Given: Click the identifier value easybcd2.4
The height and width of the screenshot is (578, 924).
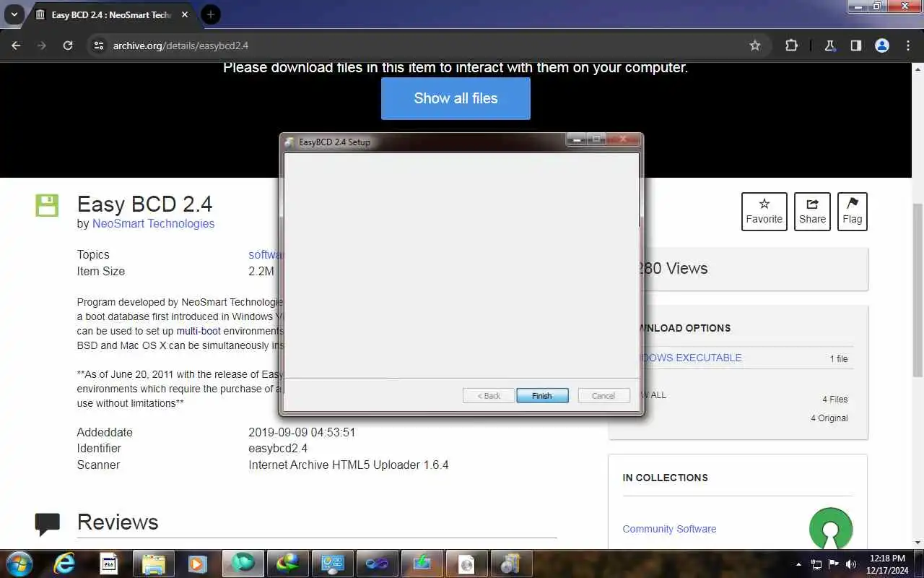Looking at the screenshot, I should 278,449.
